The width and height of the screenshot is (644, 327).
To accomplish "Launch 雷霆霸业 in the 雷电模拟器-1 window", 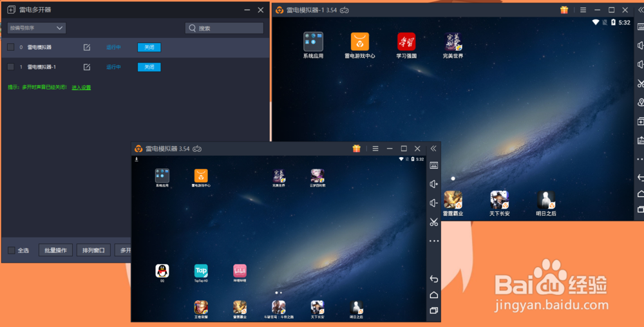I will tap(453, 200).
